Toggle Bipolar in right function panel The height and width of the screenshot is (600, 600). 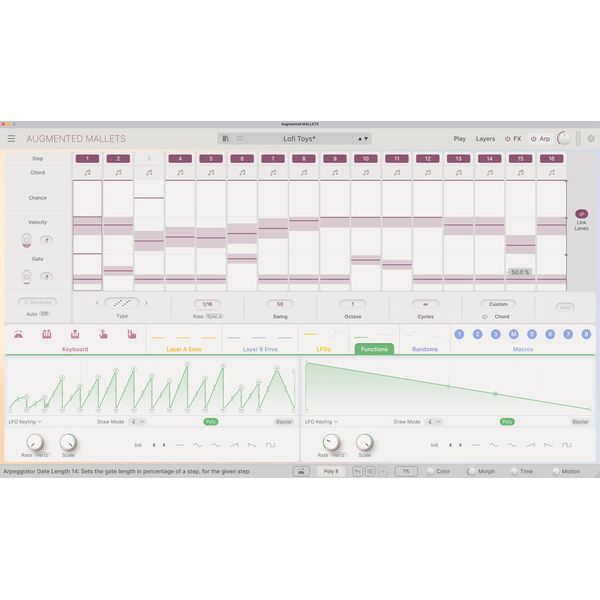tap(580, 422)
